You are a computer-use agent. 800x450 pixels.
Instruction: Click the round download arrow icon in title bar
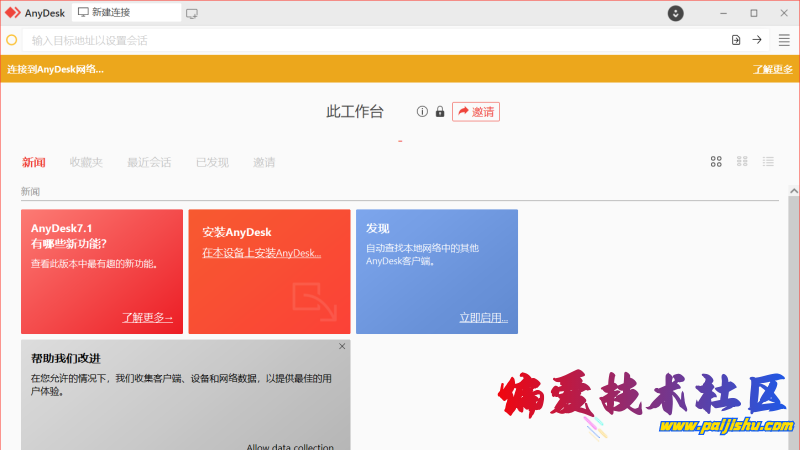click(x=676, y=13)
